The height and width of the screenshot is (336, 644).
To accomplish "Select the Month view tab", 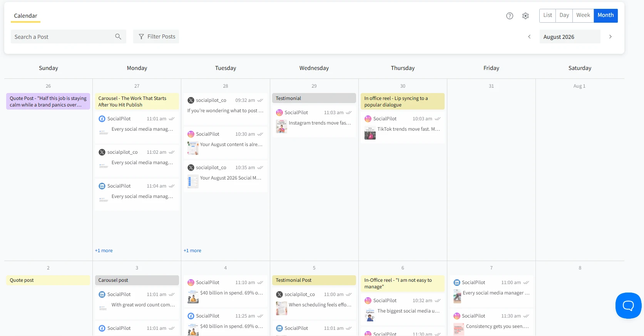I will click(606, 15).
